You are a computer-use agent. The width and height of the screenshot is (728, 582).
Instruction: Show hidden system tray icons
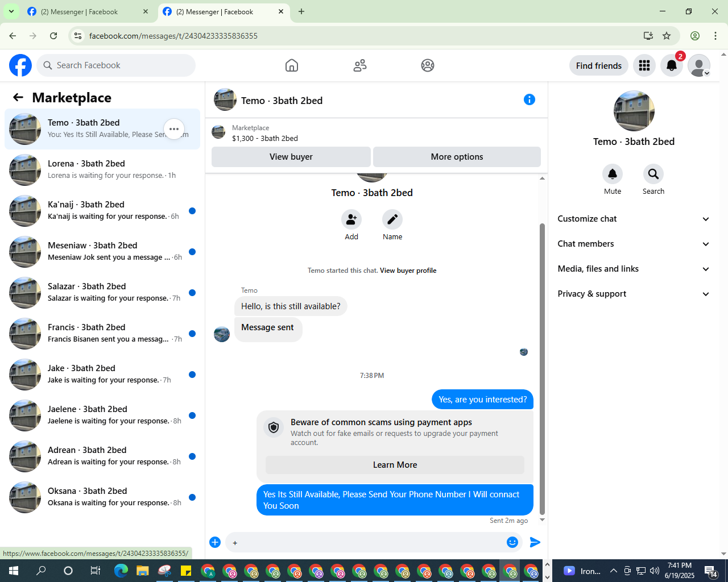[x=613, y=571]
